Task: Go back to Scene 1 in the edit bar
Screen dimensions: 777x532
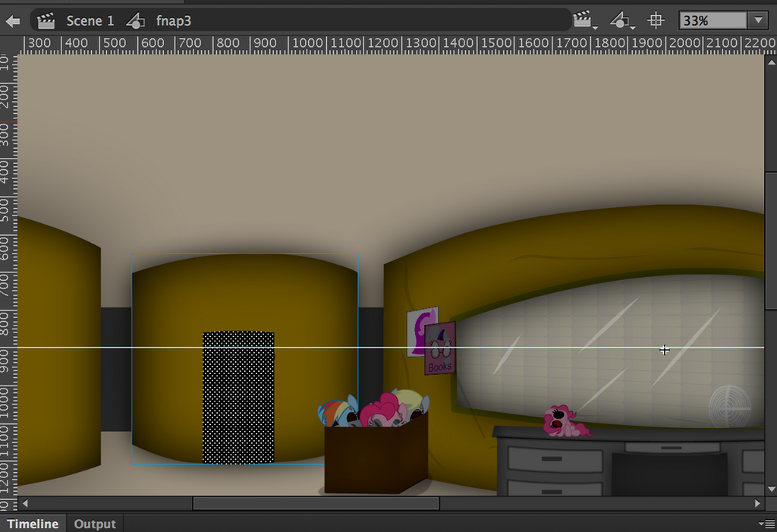Action: pyautogui.click(x=90, y=20)
